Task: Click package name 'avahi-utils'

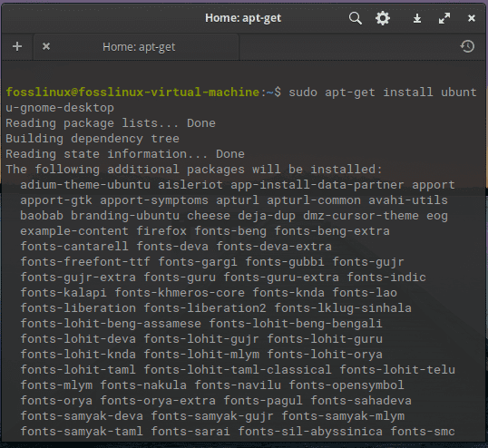Action: click(407, 200)
